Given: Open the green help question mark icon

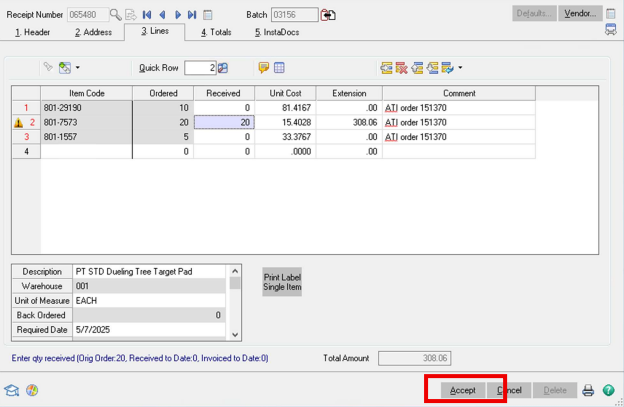Looking at the screenshot, I should [x=608, y=390].
